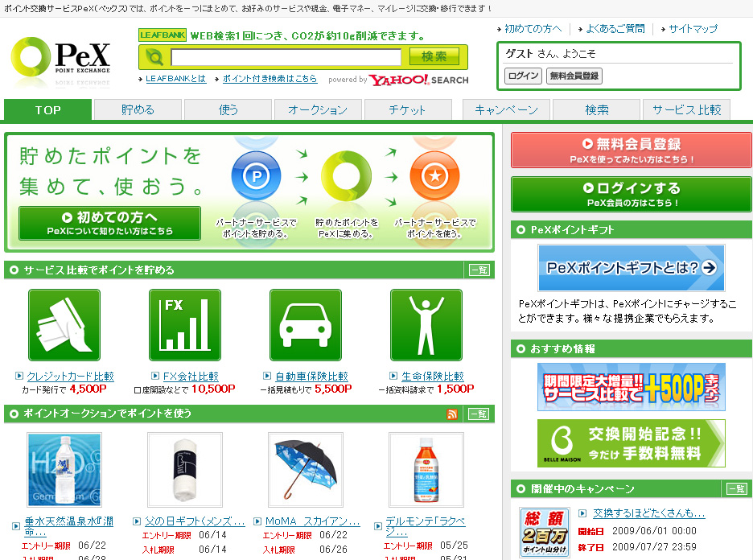Click the RSS feed icon for auctions
The image size is (753, 560).
coord(452,414)
